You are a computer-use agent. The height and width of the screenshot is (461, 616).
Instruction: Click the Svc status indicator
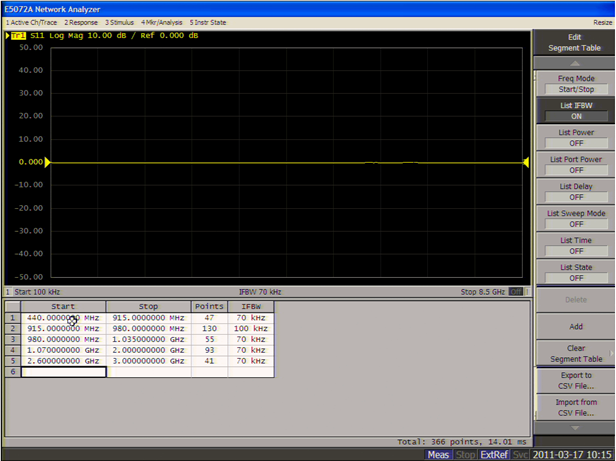(x=520, y=455)
